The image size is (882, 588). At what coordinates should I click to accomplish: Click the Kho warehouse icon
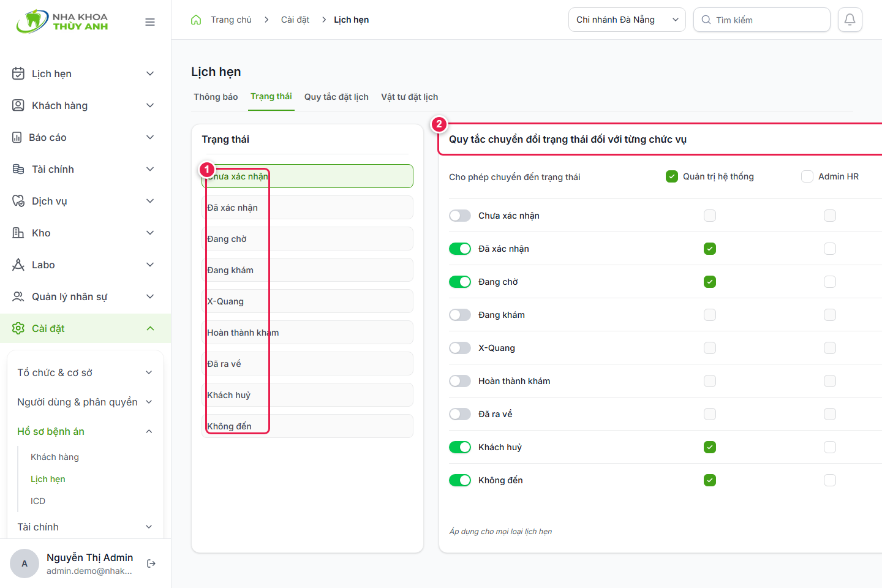coord(18,233)
